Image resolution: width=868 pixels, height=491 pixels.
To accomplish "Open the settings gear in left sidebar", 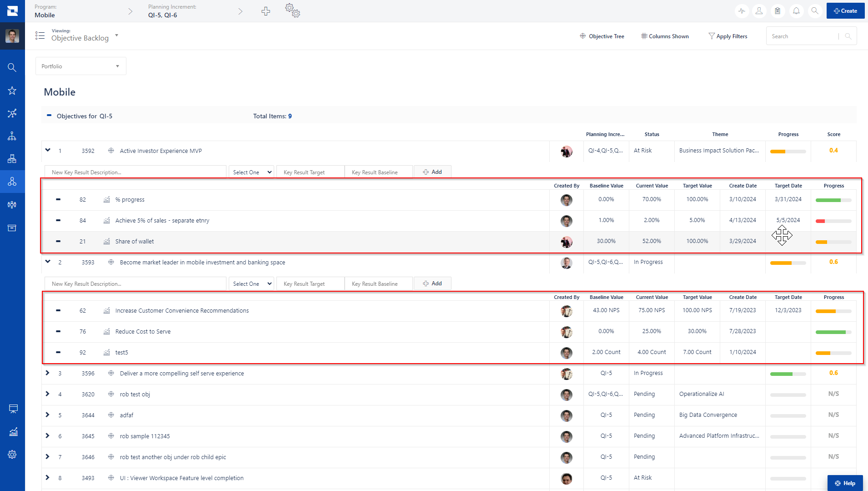I will [12, 454].
